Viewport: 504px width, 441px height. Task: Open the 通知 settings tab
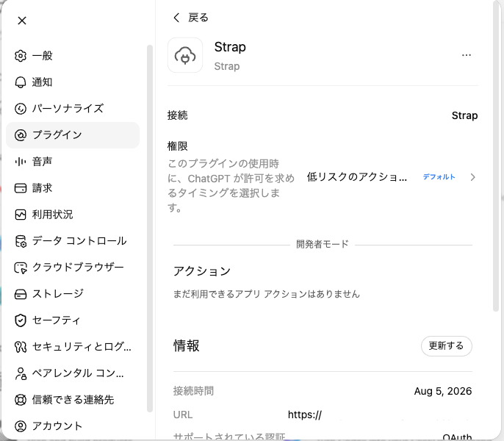point(73,82)
